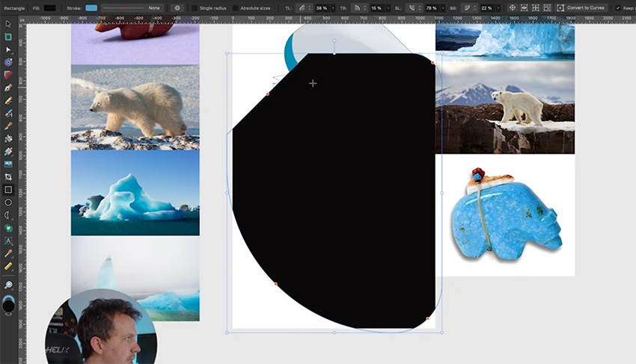The image size is (636, 364).
Task: Select the Rectangle shape tool
Action: (8, 190)
